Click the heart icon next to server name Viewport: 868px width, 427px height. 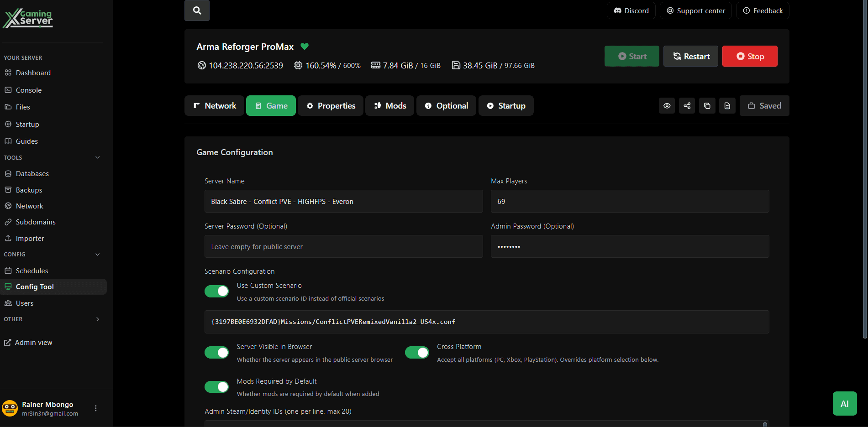point(305,46)
